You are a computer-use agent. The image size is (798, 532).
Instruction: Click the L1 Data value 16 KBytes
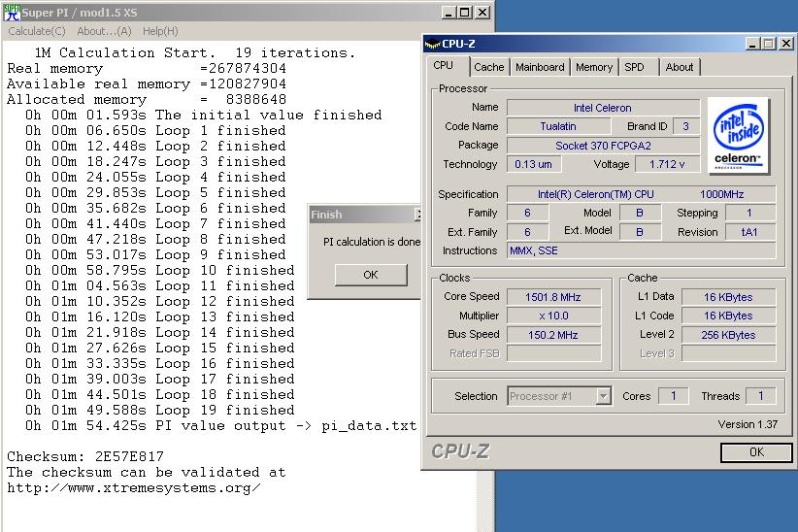click(728, 297)
